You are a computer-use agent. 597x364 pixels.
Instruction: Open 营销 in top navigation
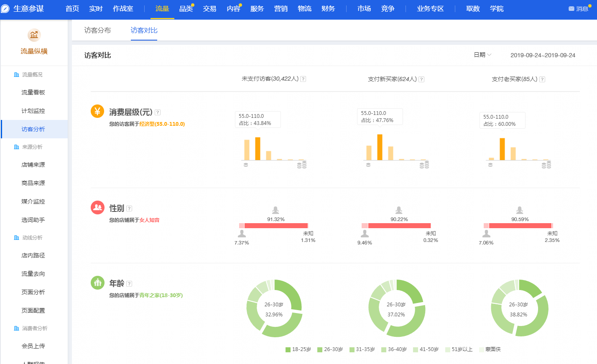281,9
